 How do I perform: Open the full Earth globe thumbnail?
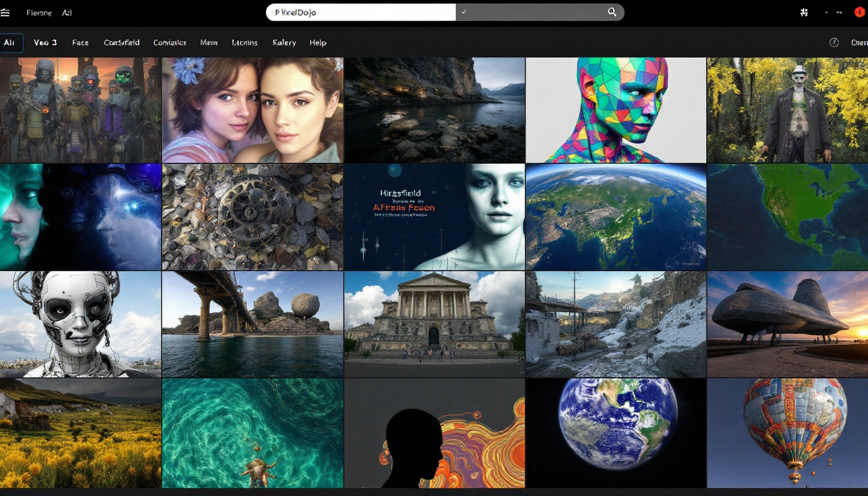(x=615, y=433)
